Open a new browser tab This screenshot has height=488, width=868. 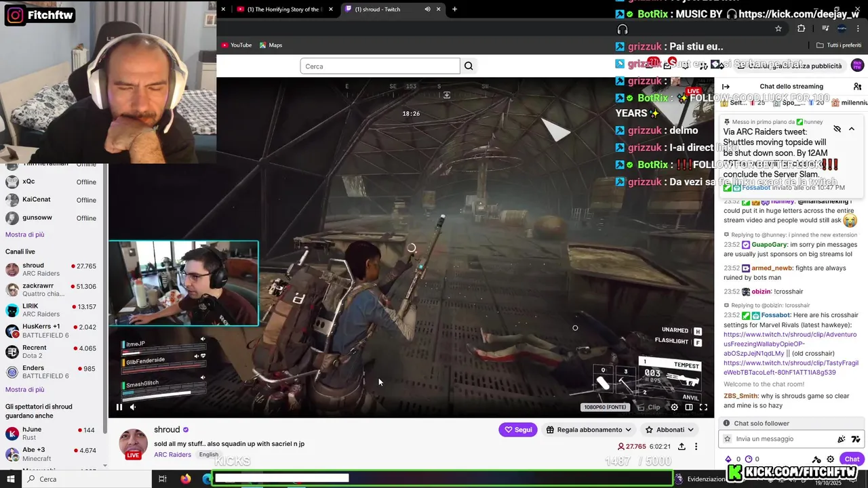[x=454, y=9]
